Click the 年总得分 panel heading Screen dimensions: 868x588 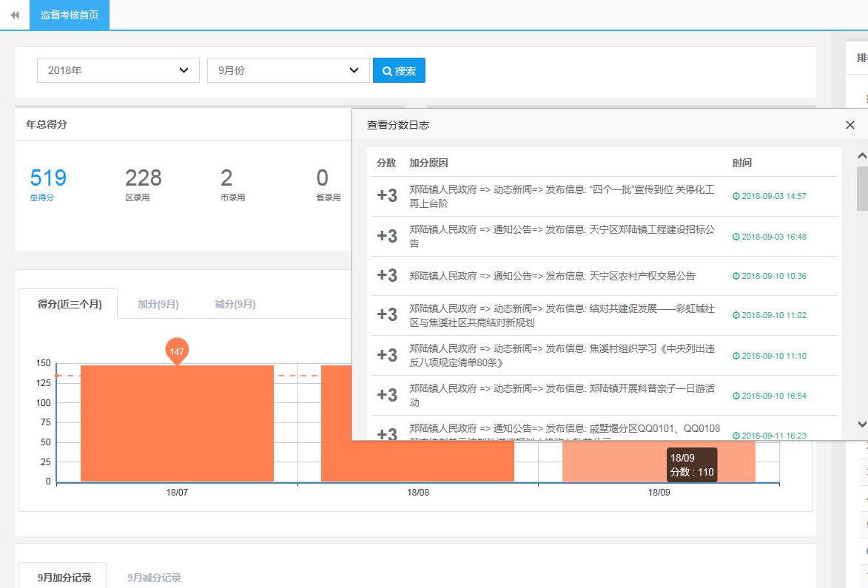[x=47, y=124]
